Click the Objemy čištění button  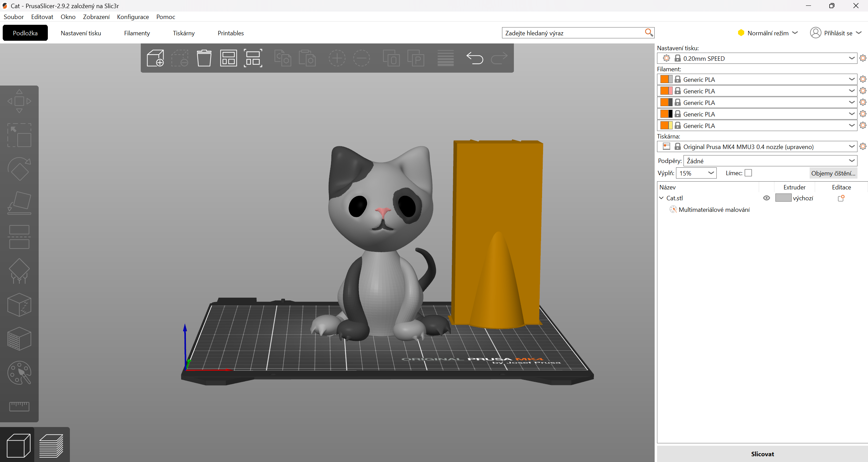(x=833, y=173)
